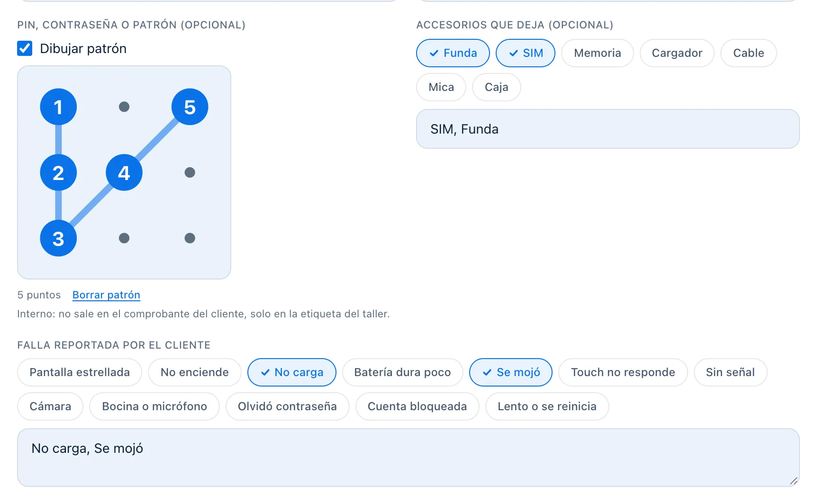Deselect the SIM accessory chip
Screen dimensions: 817x504
pyautogui.click(x=526, y=53)
